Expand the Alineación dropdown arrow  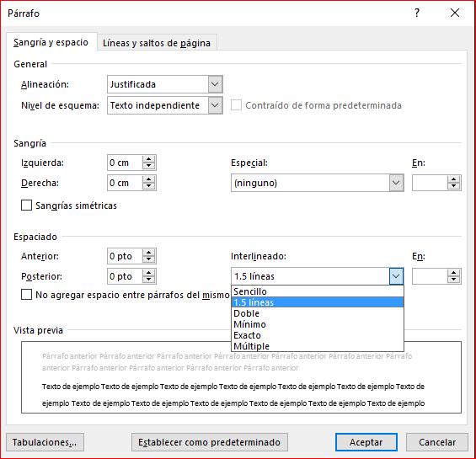tap(215, 84)
